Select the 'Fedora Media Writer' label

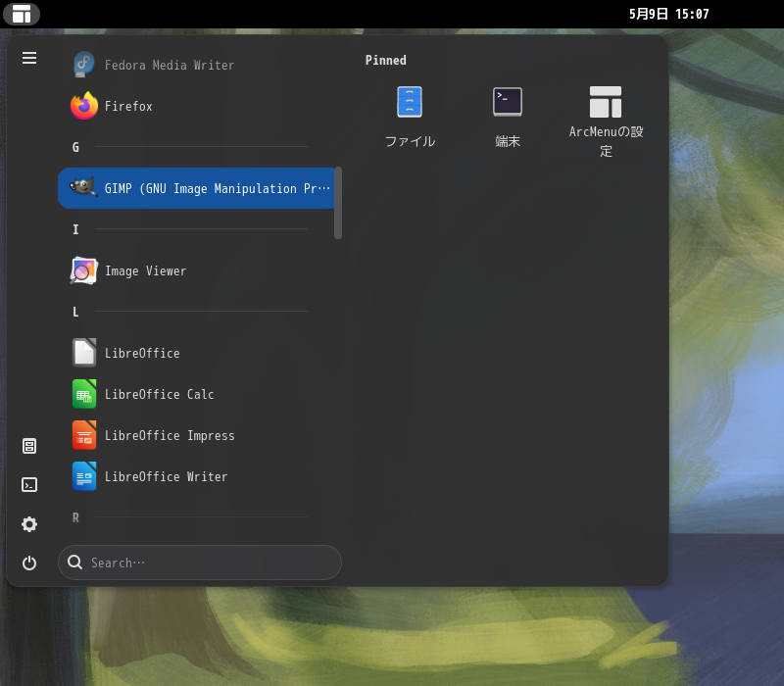(170, 65)
